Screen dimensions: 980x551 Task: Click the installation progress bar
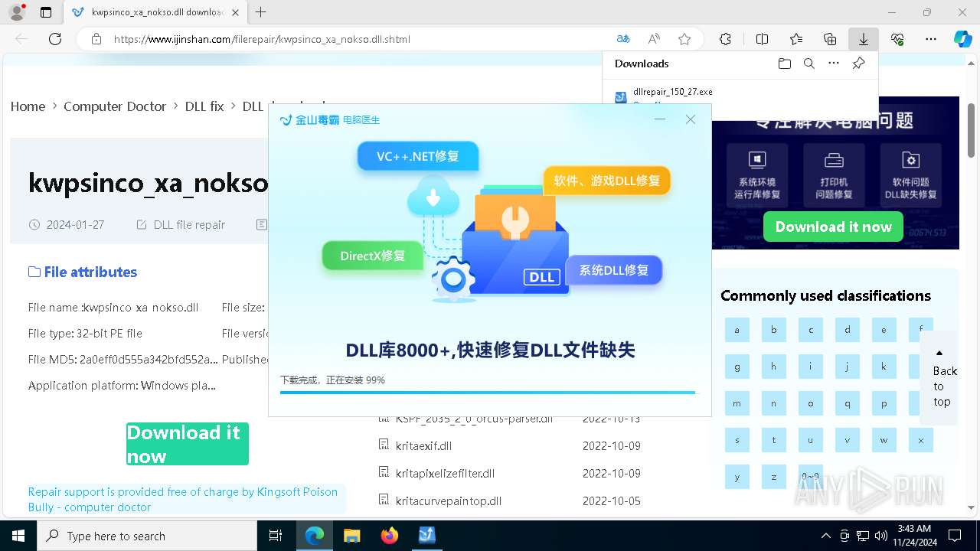489,393
